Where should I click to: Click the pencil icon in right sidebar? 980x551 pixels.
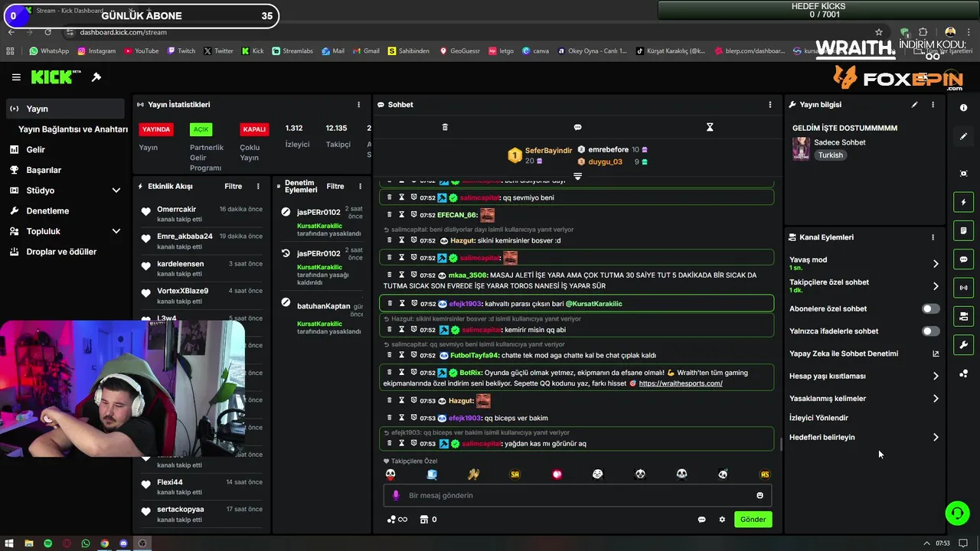pyautogui.click(x=963, y=136)
